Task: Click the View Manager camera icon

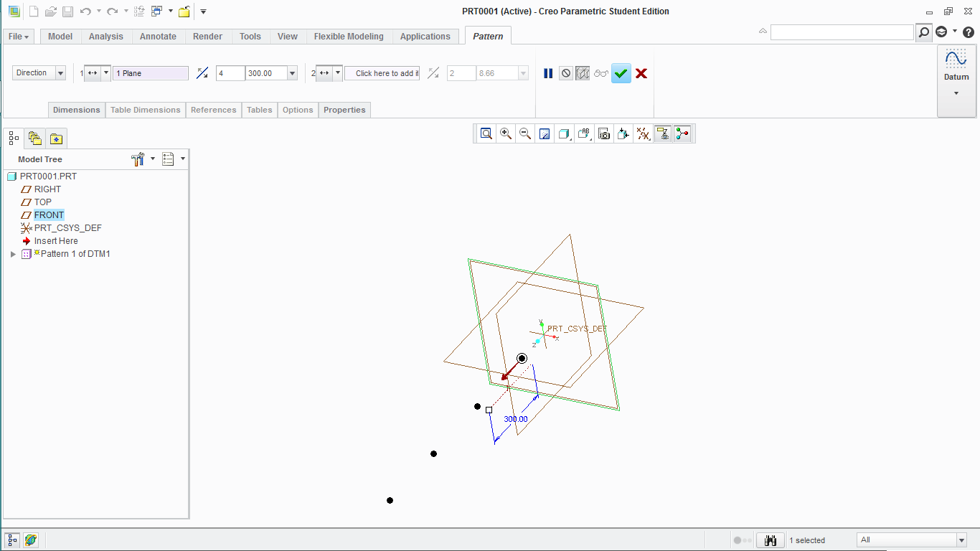Action: 604,133
